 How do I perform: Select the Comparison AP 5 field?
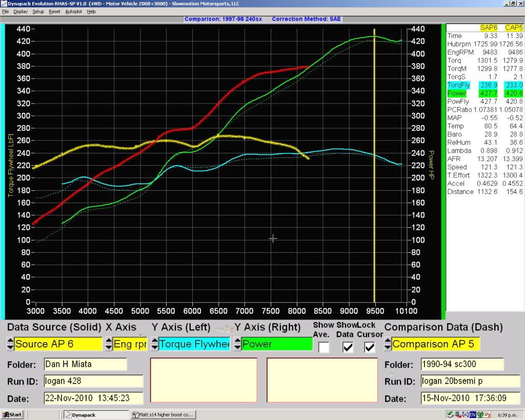tap(436, 344)
